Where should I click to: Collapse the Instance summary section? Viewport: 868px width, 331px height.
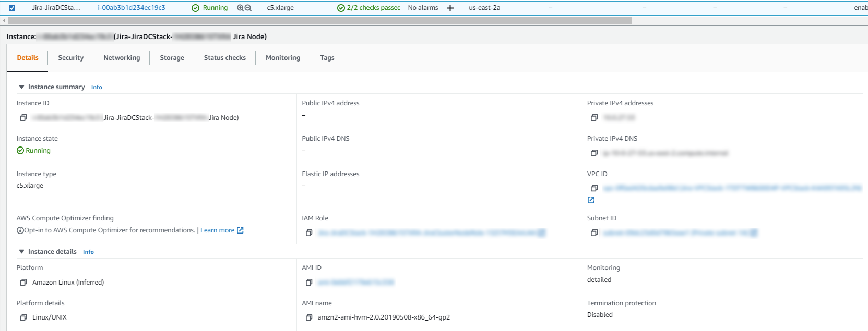21,87
